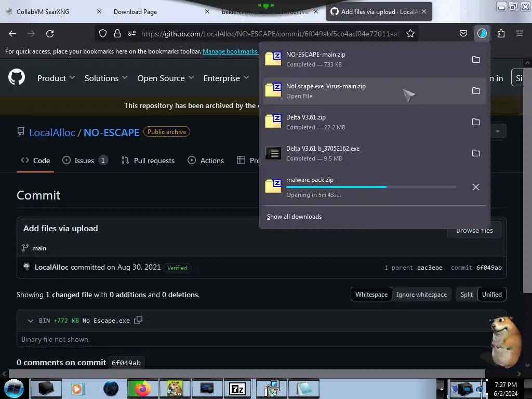The image size is (532, 399).
Task: Expand the Enterprise menu
Action: click(227, 78)
